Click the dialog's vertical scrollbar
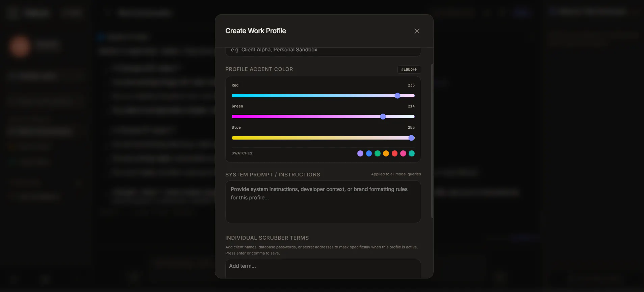644x292 pixels. pyautogui.click(x=432, y=141)
